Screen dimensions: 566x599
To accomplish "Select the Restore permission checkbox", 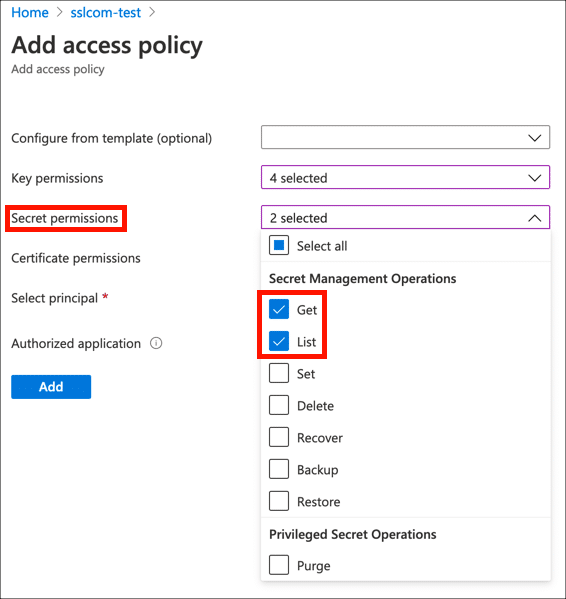I will (x=279, y=501).
